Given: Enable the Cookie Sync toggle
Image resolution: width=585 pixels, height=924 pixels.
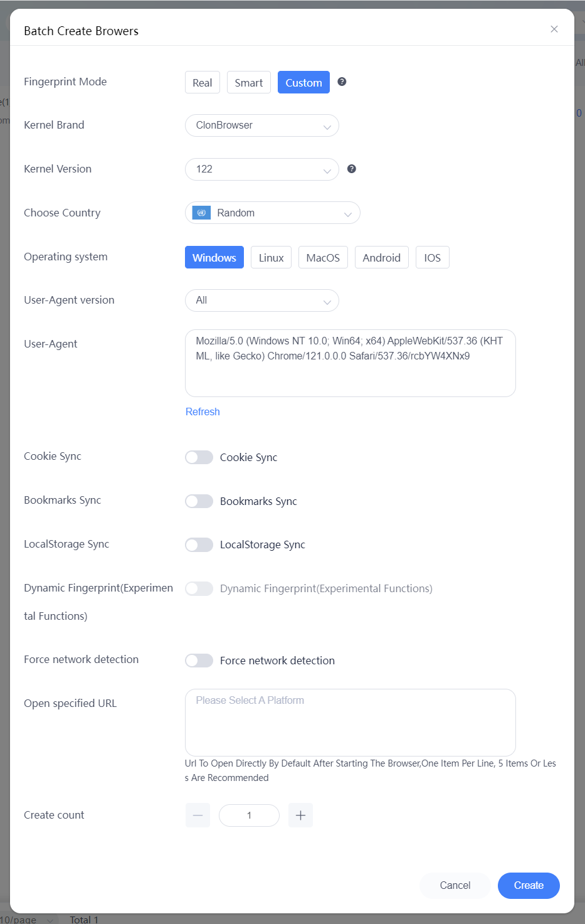Looking at the screenshot, I should click(199, 457).
